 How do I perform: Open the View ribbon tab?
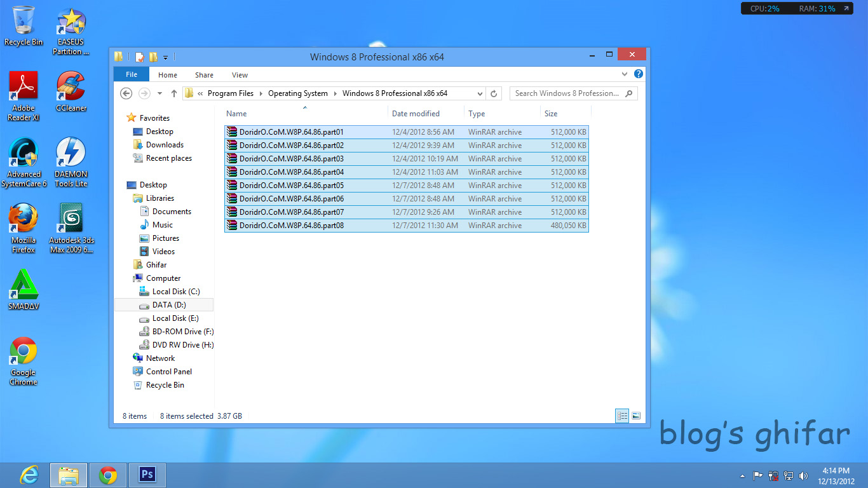(240, 75)
